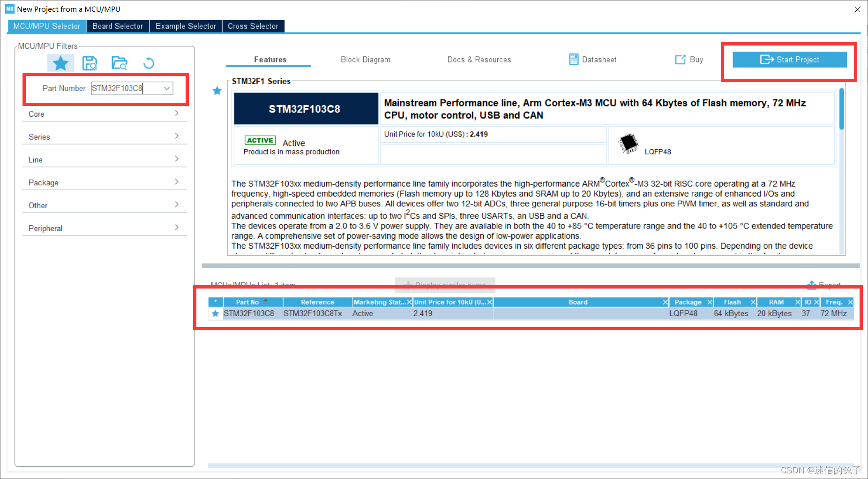This screenshot has height=479, width=868.
Task: Remove the RAM column
Action: tap(797, 302)
